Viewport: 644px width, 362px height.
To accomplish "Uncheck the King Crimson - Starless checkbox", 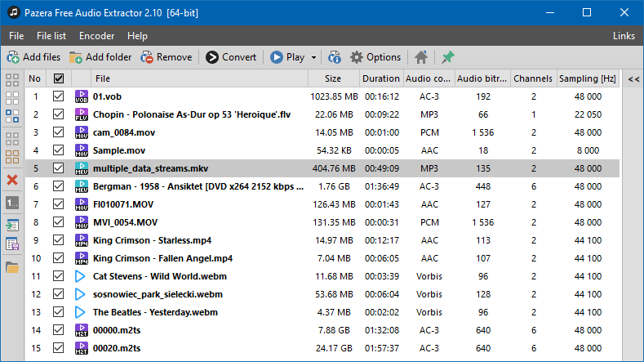I will point(58,240).
